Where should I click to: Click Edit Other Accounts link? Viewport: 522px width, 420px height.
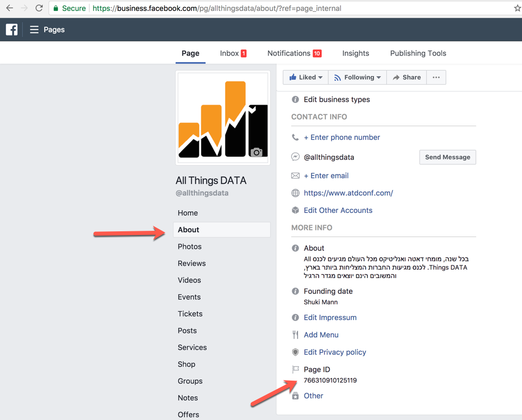pyautogui.click(x=338, y=210)
